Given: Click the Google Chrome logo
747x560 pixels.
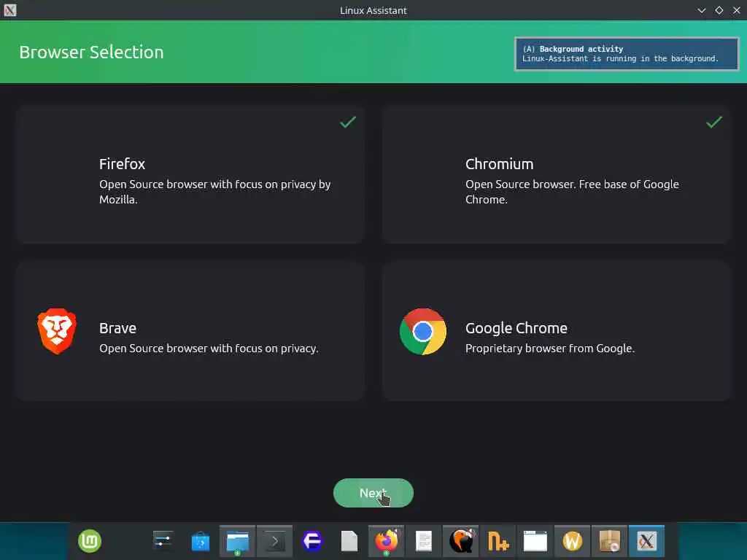Looking at the screenshot, I should (422, 331).
